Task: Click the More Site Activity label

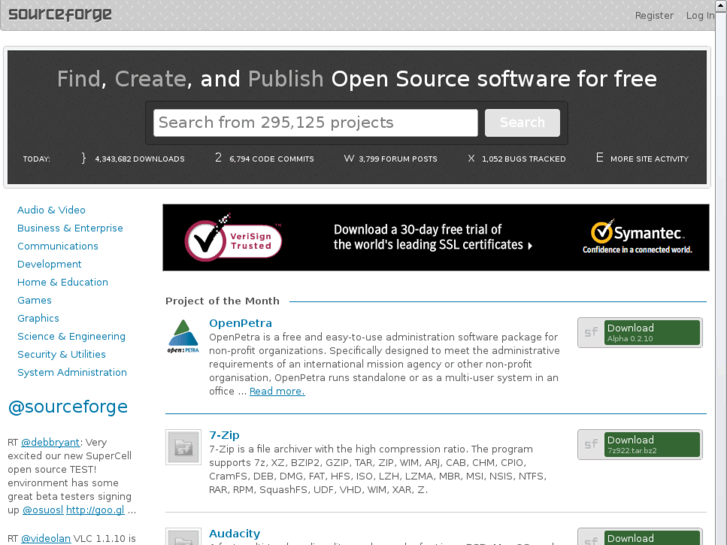Action: point(649,159)
